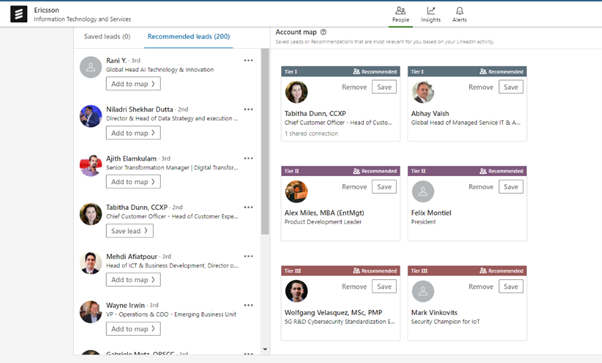Click Recommended icon on Felix Montiel card header
This screenshot has height=363, width=602.
coord(483,171)
